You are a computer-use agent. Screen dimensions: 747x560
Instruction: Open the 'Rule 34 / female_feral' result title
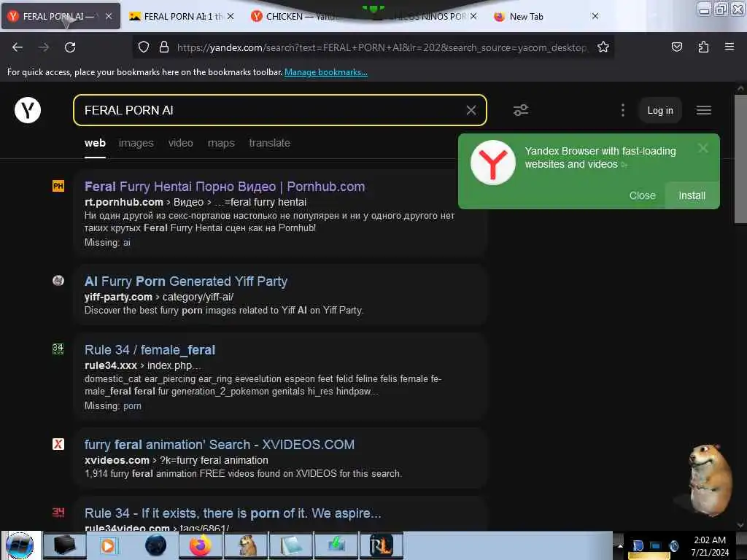pyautogui.click(x=150, y=350)
